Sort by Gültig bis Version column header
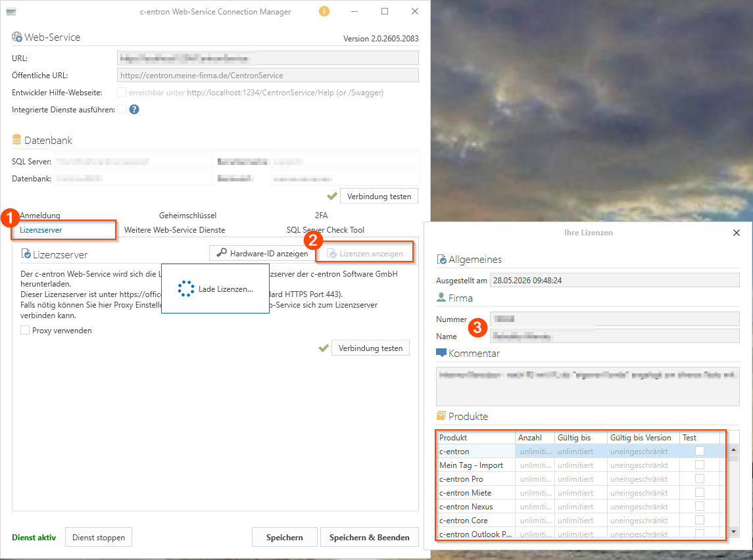The height and width of the screenshot is (560, 753). click(644, 437)
